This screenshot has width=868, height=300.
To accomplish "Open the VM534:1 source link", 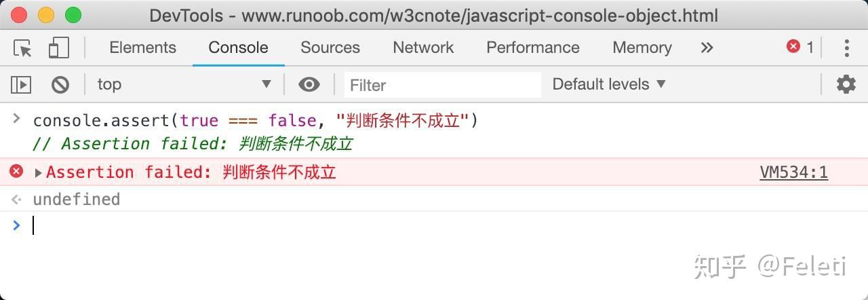I will (793, 172).
